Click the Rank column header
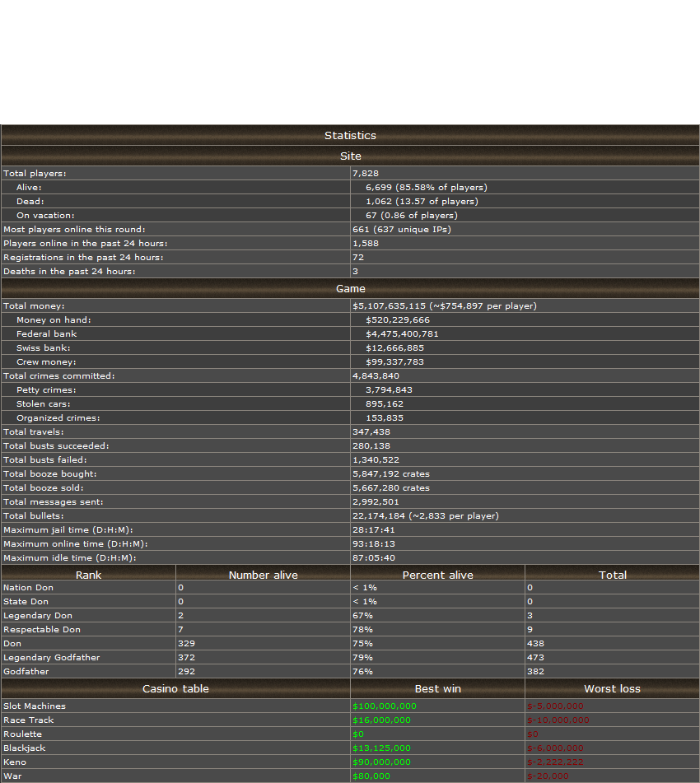The width and height of the screenshot is (700, 783). click(88, 575)
